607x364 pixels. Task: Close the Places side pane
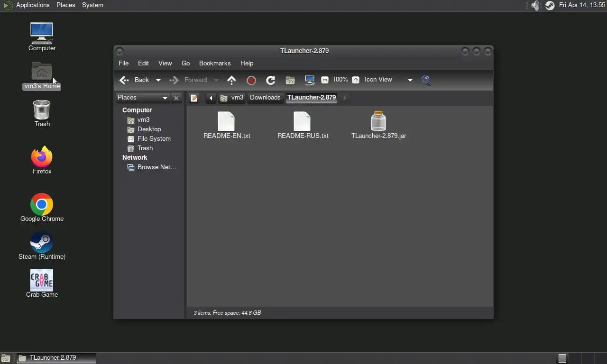pos(176,98)
